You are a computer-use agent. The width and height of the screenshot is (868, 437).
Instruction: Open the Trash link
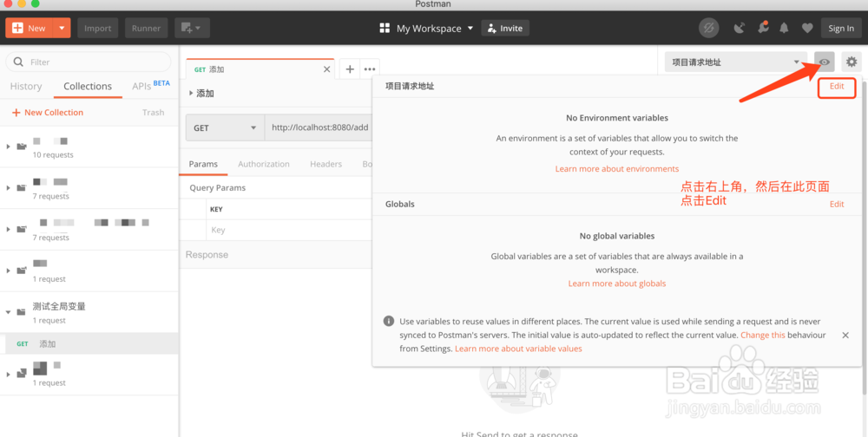pos(154,113)
